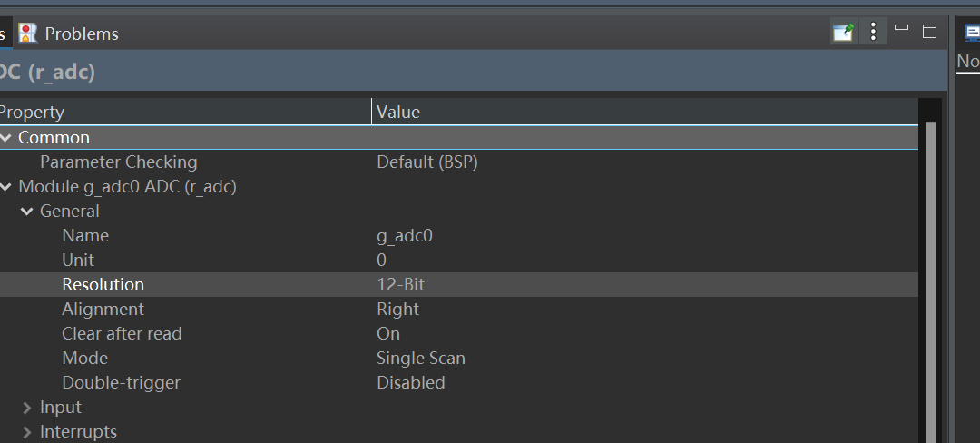Select Module g_adc0 ADC (r_adc) label

(128, 187)
